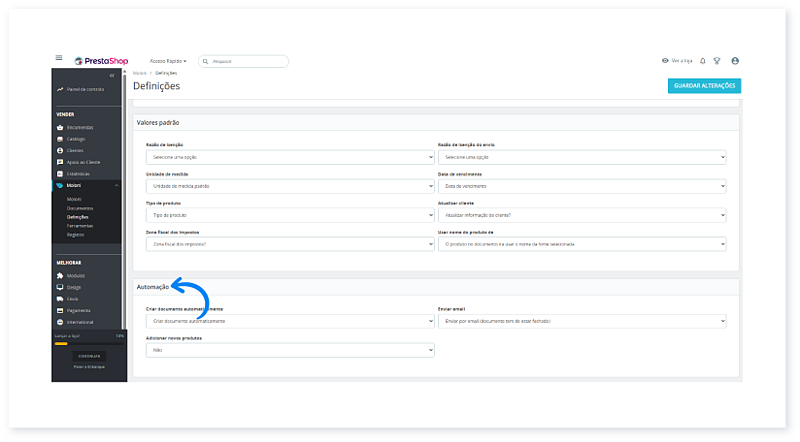Image resolution: width=800 pixels, height=442 pixels.
Task: Open the Razão de Isenção dropdown
Action: 289,157
